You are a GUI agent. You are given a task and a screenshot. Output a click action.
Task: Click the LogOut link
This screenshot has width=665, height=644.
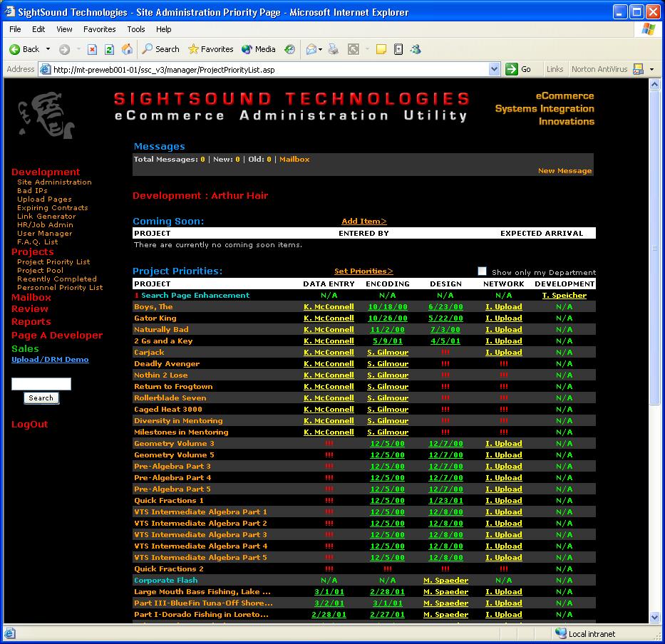(30, 425)
